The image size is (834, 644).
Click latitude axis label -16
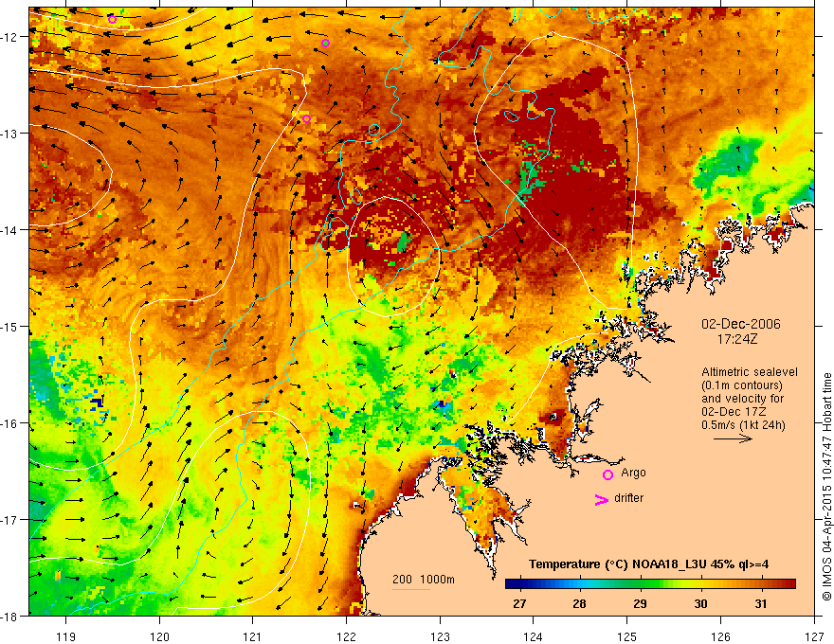10,423
